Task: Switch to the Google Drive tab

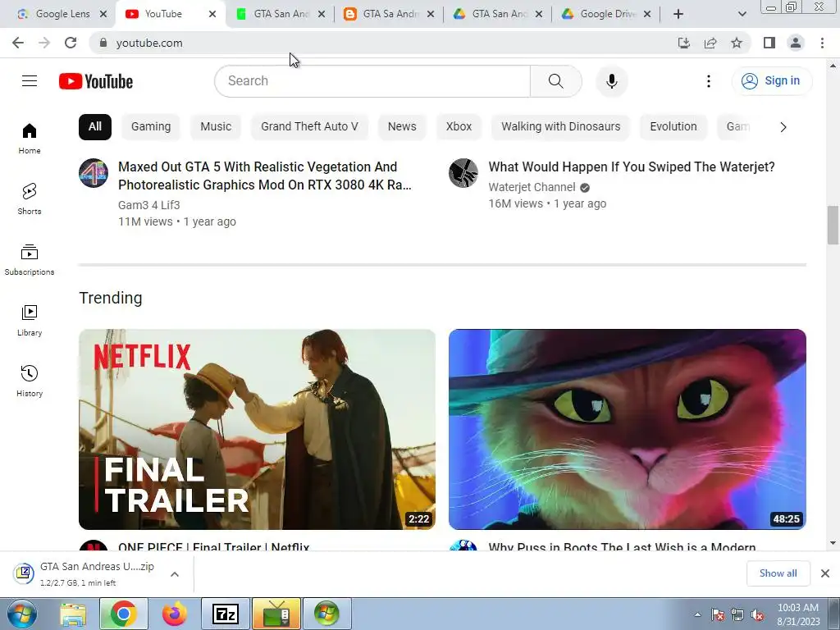Action: click(x=607, y=14)
